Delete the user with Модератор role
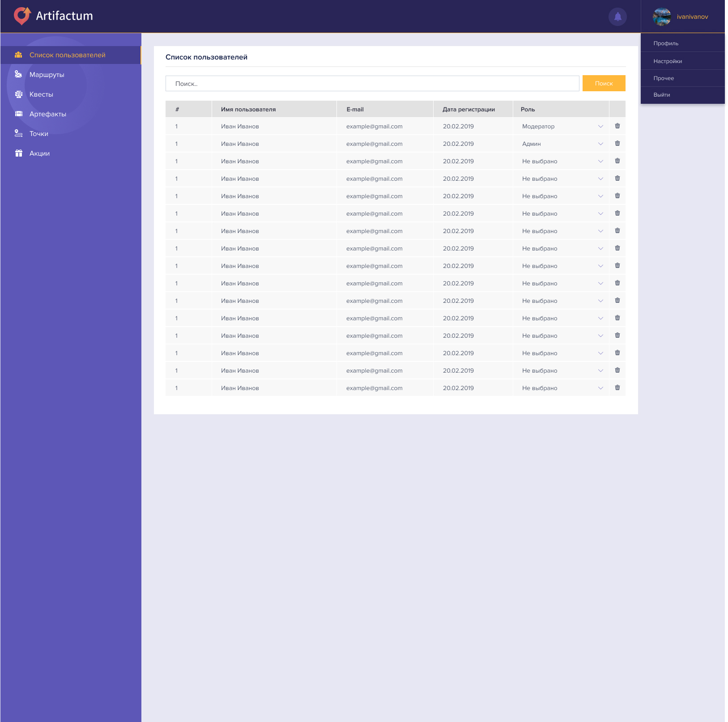Screen dimensions: 728x722 coord(617,126)
